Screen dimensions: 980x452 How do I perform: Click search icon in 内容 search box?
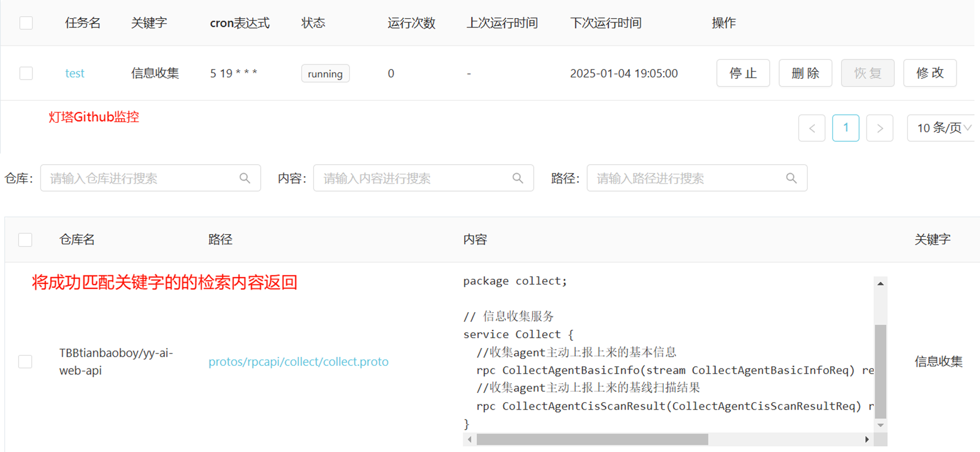(x=517, y=178)
